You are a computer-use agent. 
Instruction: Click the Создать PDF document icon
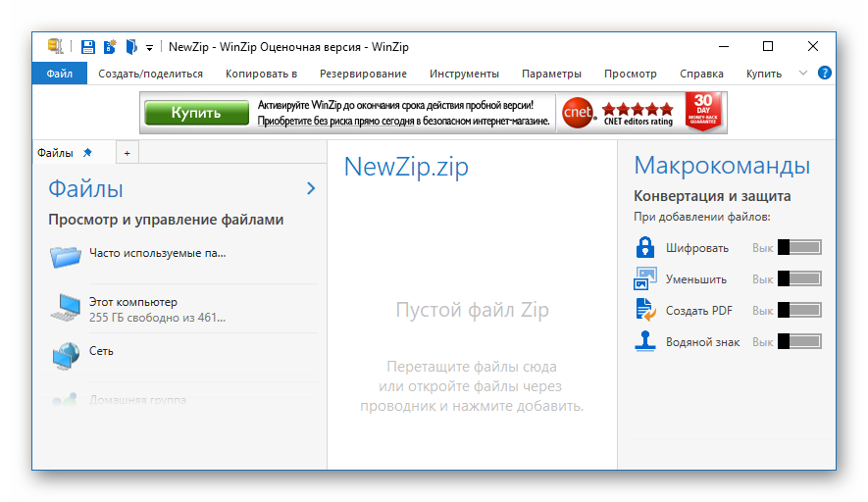coord(645,310)
